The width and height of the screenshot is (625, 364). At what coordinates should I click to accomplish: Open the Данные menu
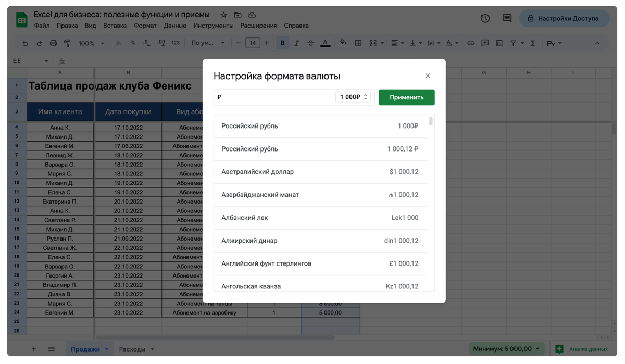pyautogui.click(x=175, y=26)
